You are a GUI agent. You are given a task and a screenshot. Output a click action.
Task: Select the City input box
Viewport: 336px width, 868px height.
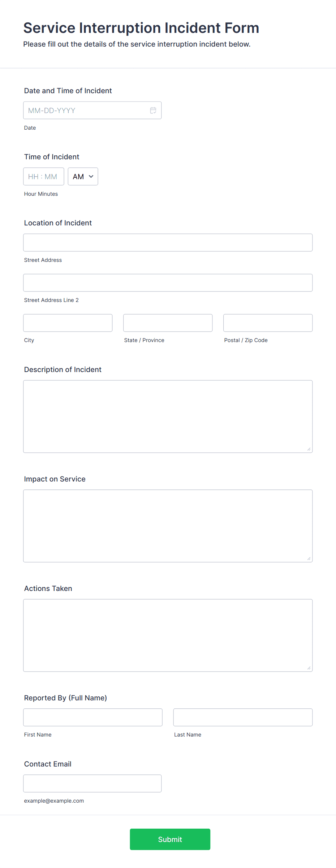point(68,323)
